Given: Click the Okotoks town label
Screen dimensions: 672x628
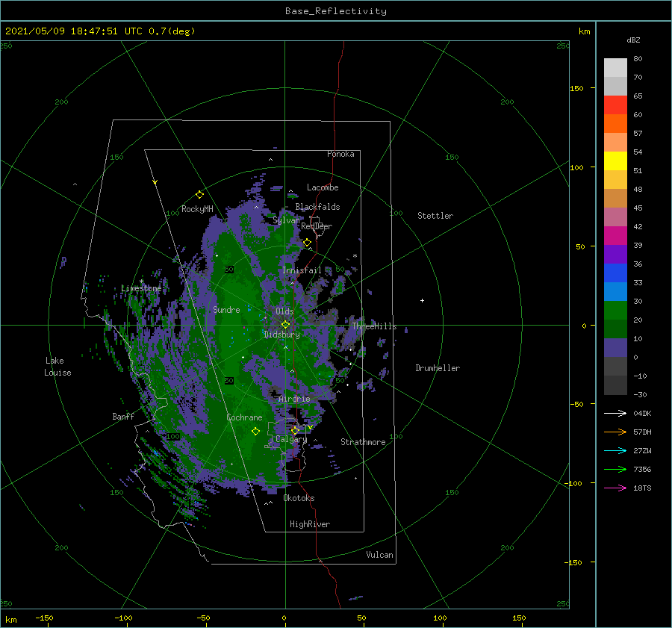Looking at the screenshot, I should coord(299,498).
